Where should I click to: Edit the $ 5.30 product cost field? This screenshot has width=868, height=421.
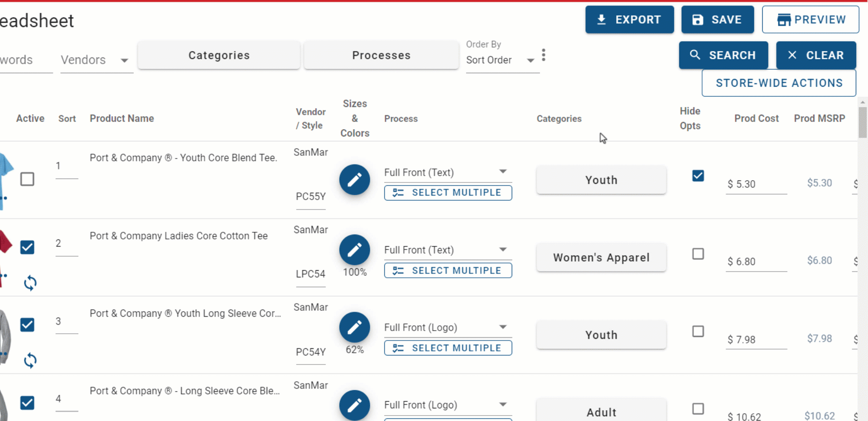click(756, 184)
